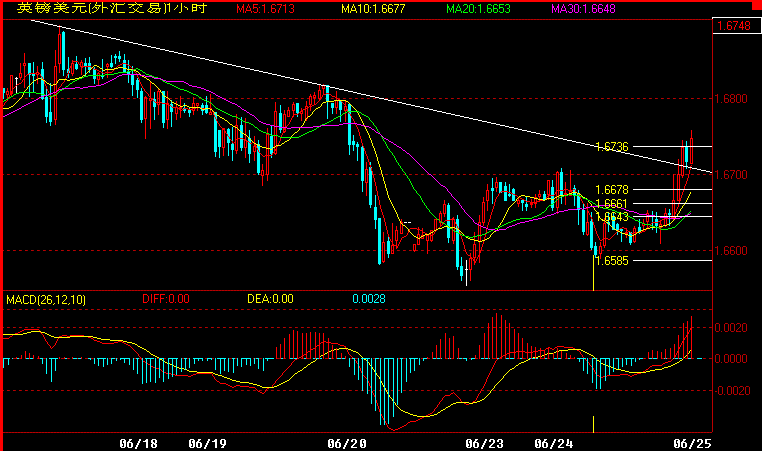Click the DEA:0.00 value label
Viewport: 762px width, 451px height.
(x=270, y=299)
